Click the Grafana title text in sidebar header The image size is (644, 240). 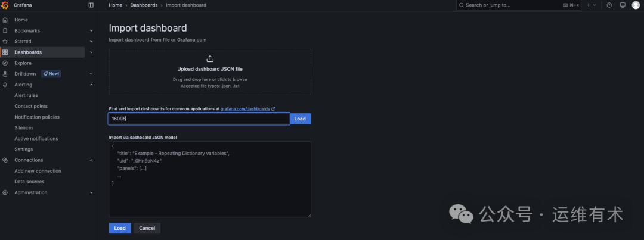[23, 5]
